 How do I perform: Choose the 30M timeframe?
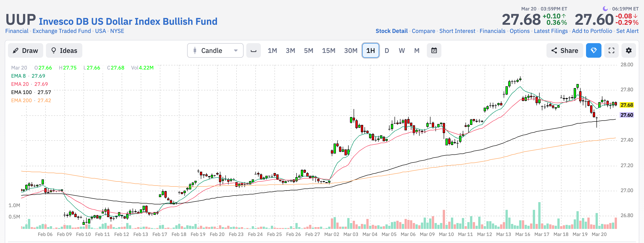[350, 50]
